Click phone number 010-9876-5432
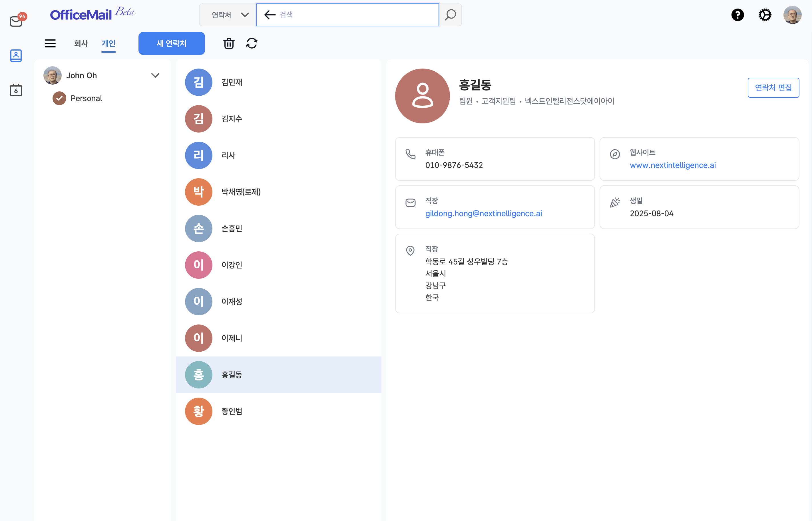The width and height of the screenshot is (812, 521). 454,165
